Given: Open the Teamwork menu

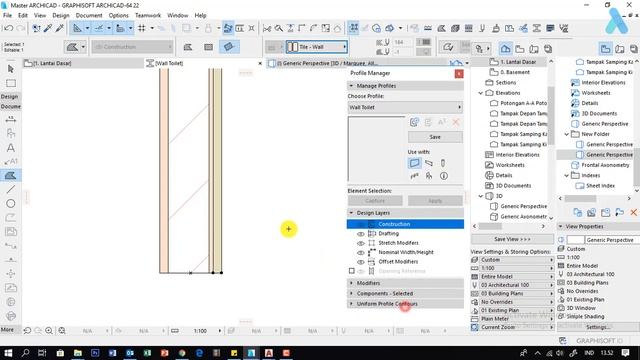Looking at the screenshot, I should click(x=148, y=15).
